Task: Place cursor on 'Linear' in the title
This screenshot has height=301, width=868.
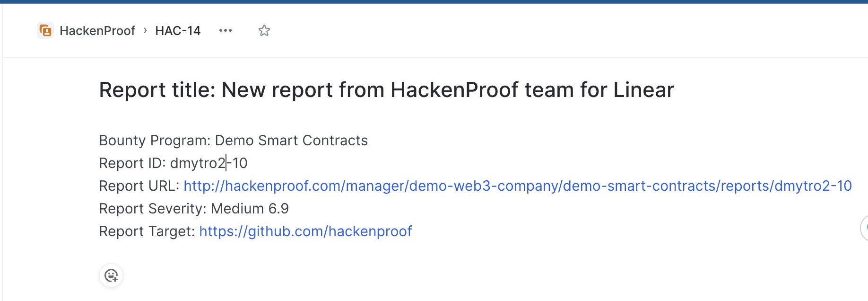Action: coord(643,90)
